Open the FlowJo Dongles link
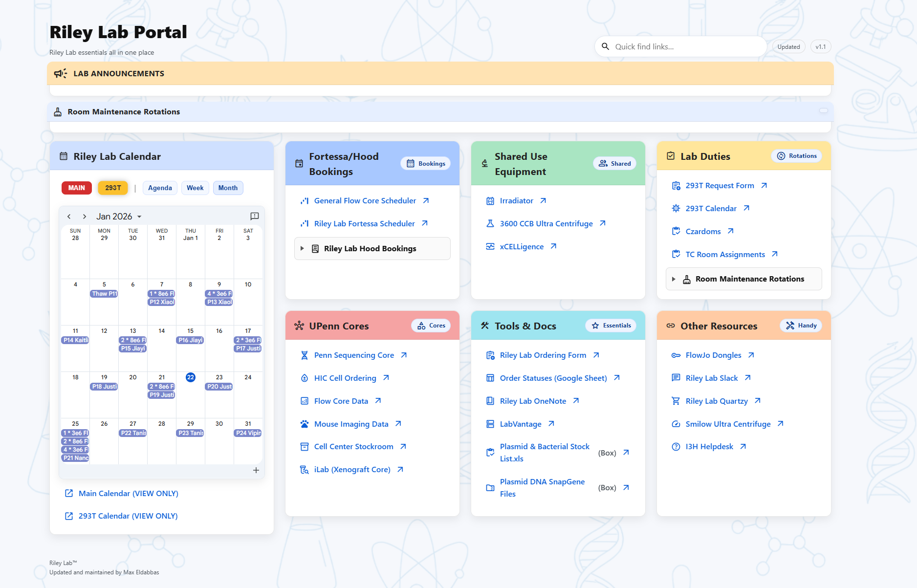Viewport: 917px width, 588px height. click(713, 355)
